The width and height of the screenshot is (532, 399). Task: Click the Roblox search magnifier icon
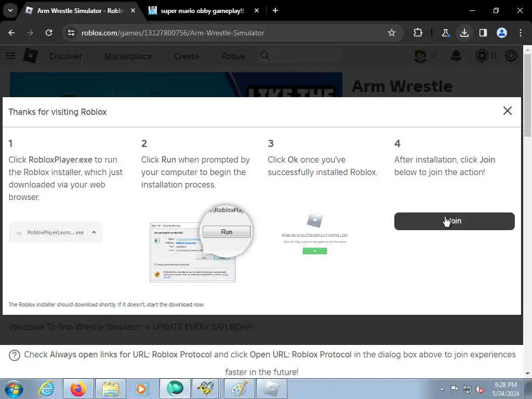pyautogui.click(x=265, y=56)
